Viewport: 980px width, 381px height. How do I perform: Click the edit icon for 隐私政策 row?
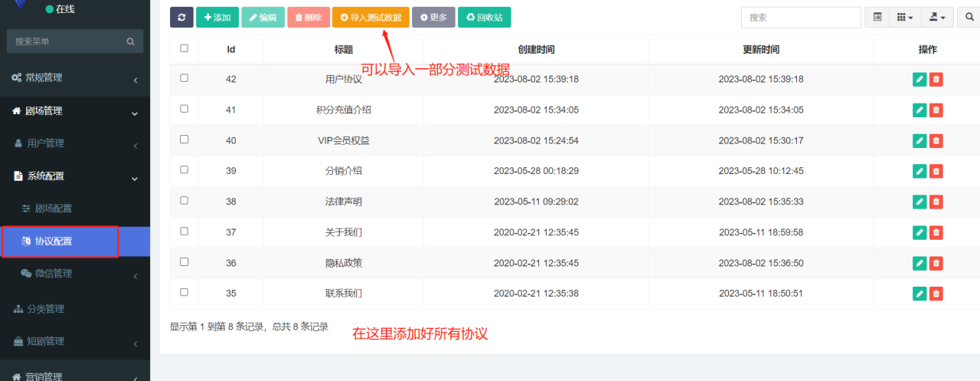click(920, 263)
